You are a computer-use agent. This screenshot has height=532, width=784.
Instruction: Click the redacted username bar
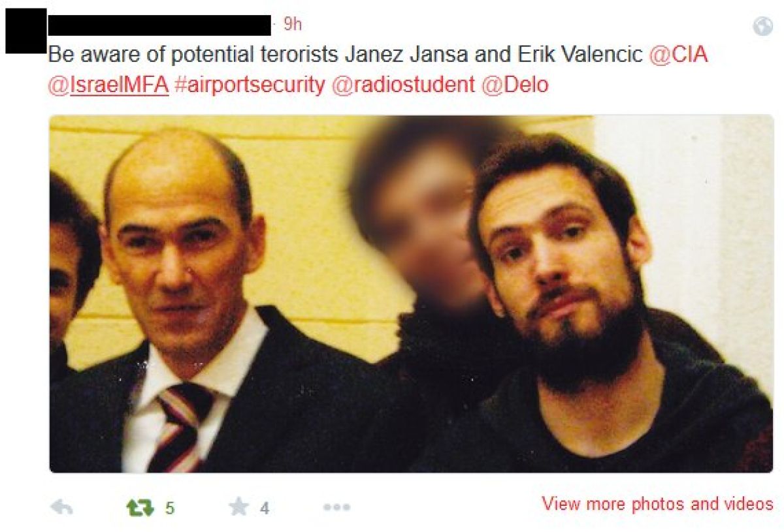click(160, 25)
